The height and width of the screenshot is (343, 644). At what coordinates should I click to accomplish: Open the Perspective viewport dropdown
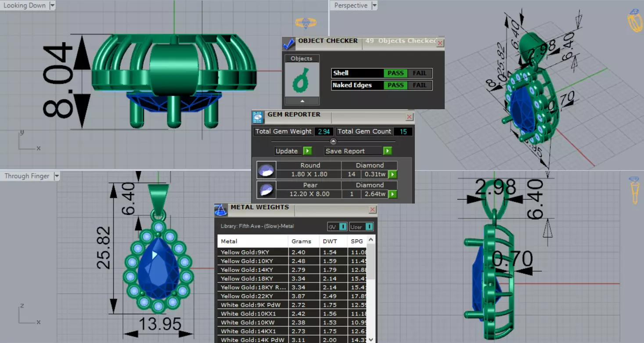pos(374,6)
